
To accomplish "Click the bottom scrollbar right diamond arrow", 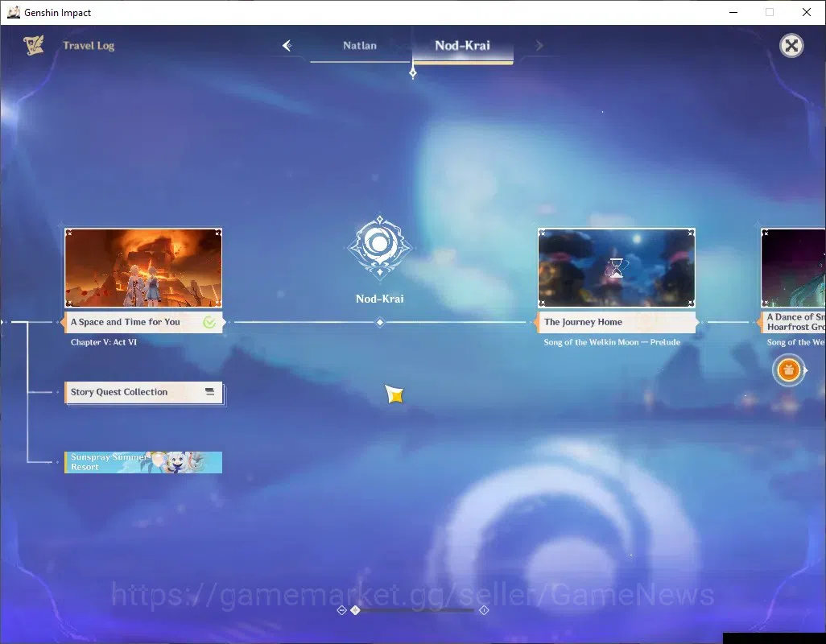I will (484, 610).
